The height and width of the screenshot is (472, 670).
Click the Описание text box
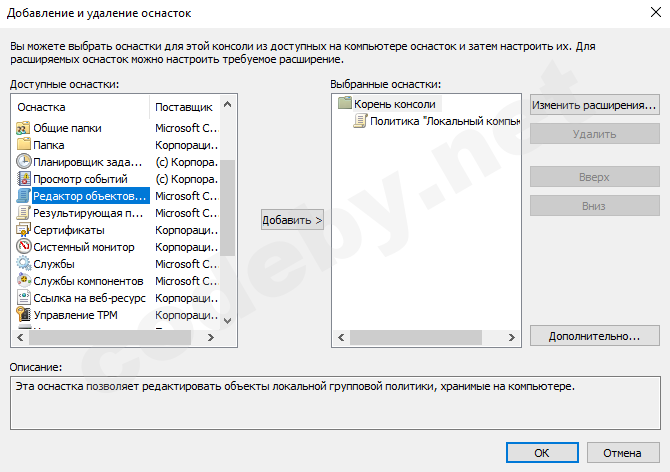tap(335, 403)
